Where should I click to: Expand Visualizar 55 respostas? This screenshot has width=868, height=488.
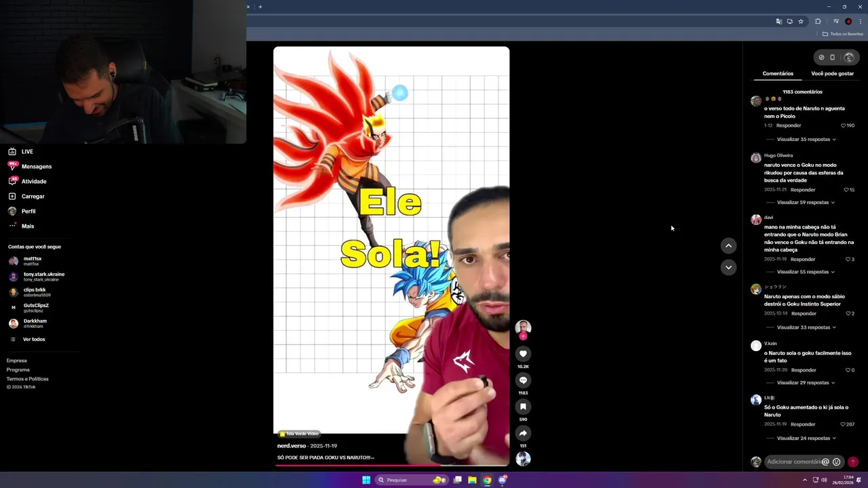(806, 272)
